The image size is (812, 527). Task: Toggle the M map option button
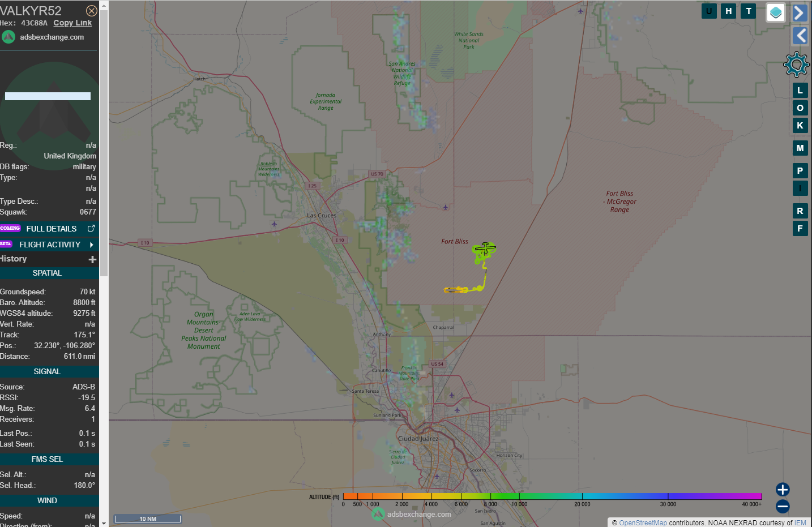(800, 148)
